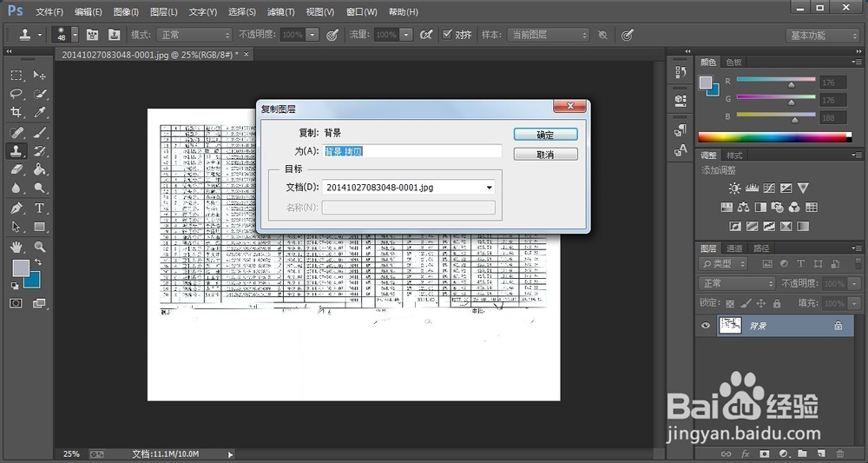This screenshot has height=463, width=868.
Task: Toggle lock image pixels brush icon
Action: coord(746,303)
